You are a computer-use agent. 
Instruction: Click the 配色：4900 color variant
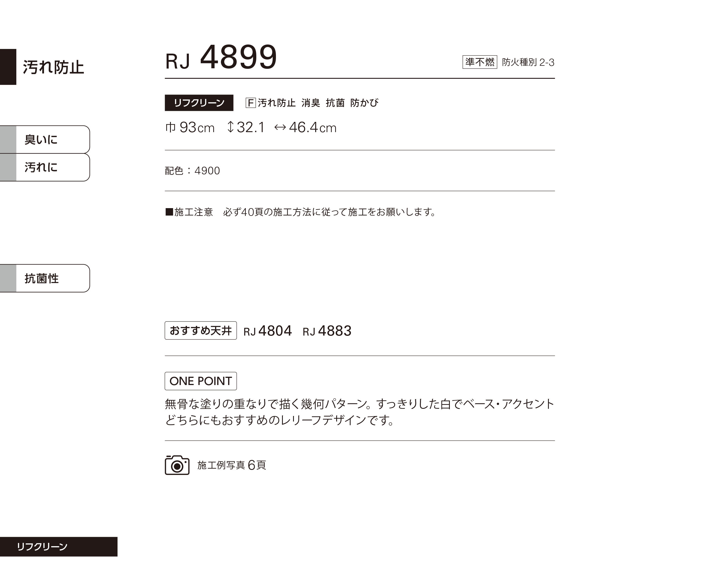coord(192,171)
